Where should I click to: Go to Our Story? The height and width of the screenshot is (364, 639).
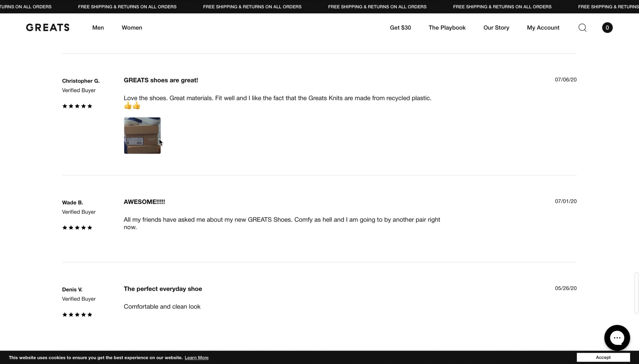point(496,28)
